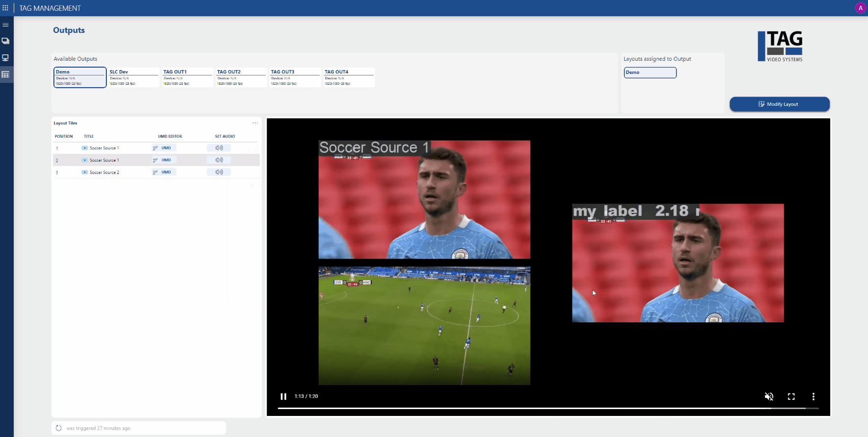Click the video time 1:13 / 1:20
This screenshot has width=868, height=437.
[306, 396]
